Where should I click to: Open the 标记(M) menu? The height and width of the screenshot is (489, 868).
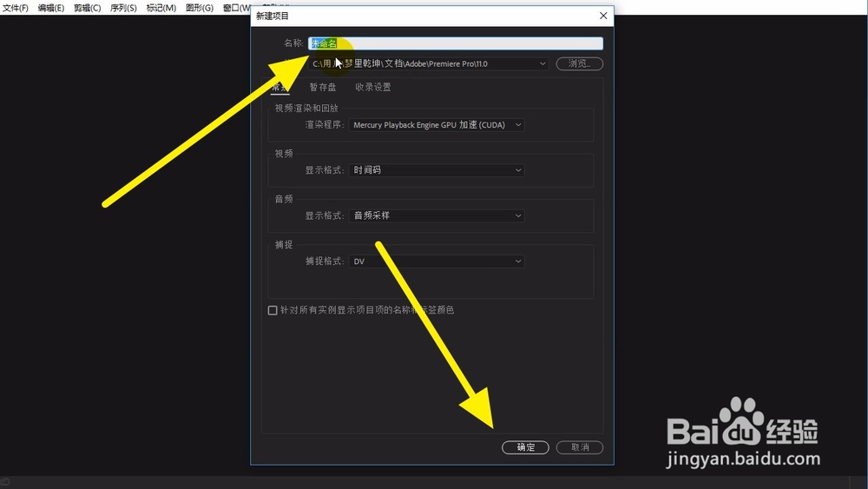click(x=161, y=8)
